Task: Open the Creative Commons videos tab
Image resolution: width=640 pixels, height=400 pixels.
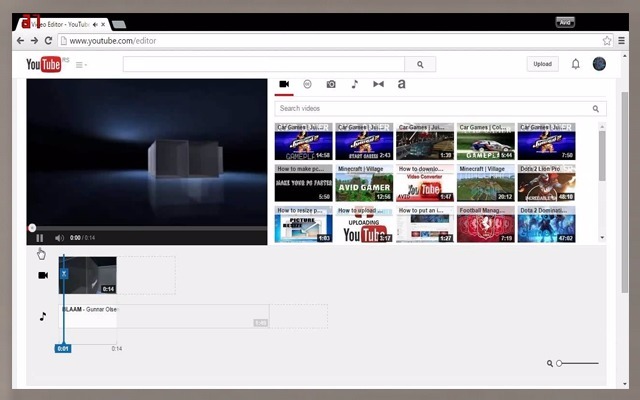Action: [x=307, y=84]
